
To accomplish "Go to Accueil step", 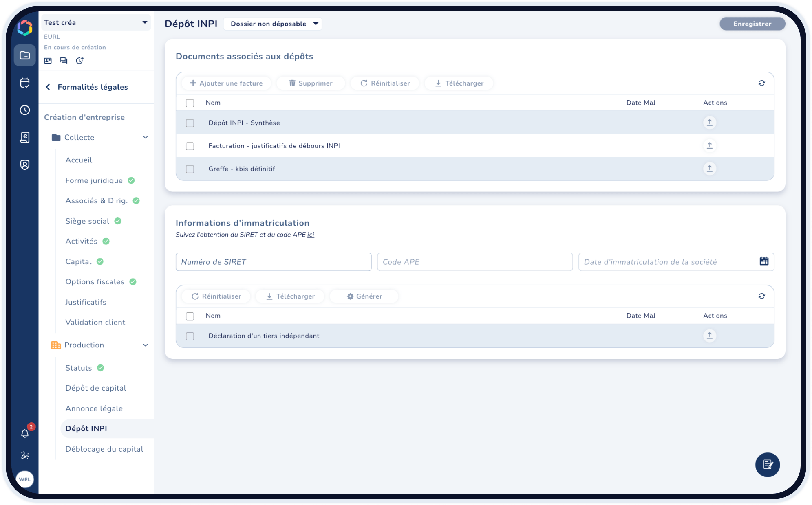I will click(79, 160).
